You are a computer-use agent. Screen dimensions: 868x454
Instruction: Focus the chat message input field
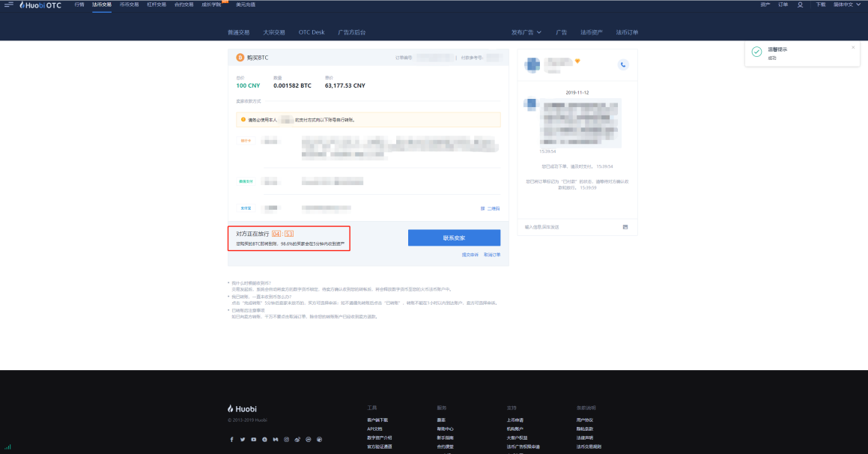569,226
